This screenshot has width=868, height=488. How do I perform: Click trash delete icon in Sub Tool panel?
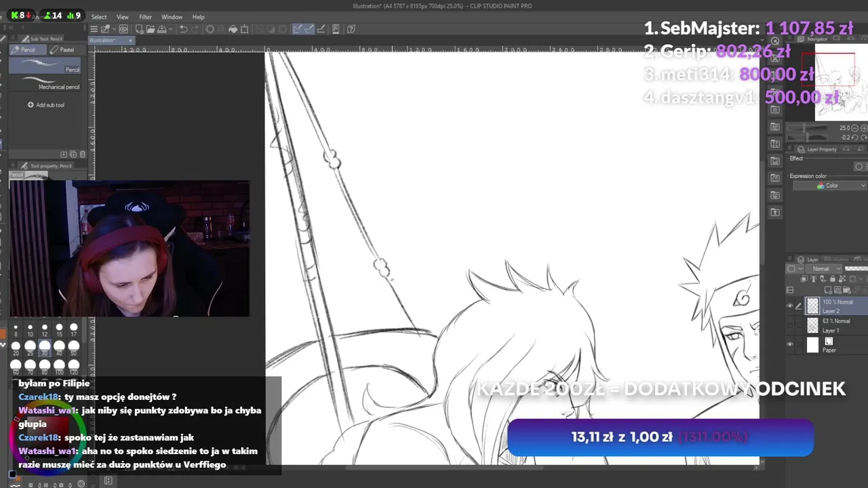(83, 154)
